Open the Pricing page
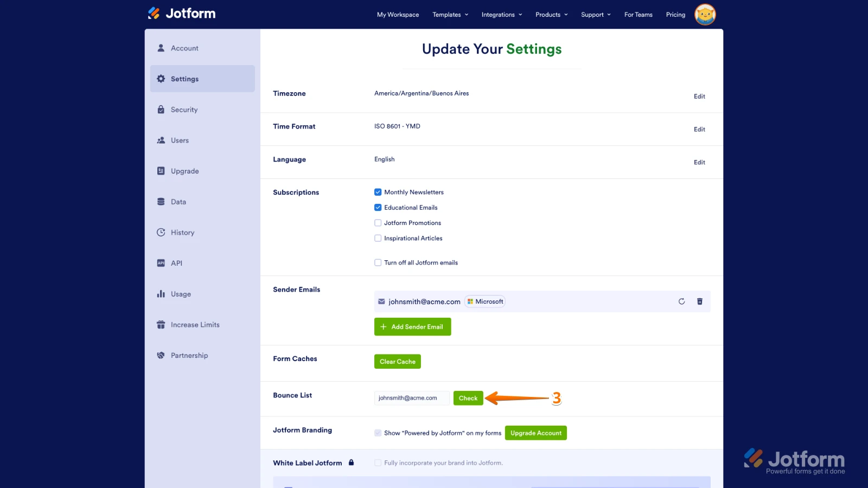Image resolution: width=868 pixels, height=488 pixels. 675,15
